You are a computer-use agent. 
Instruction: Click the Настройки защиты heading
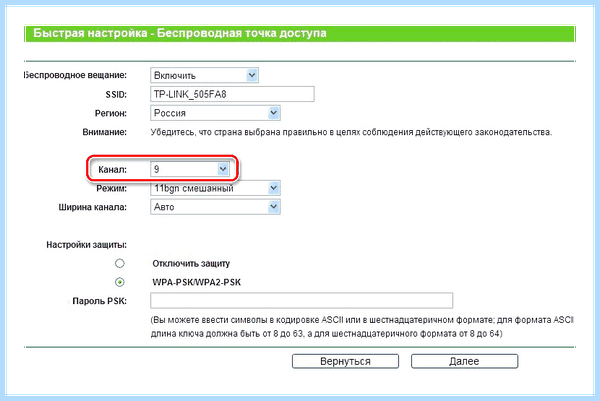point(86,245)
